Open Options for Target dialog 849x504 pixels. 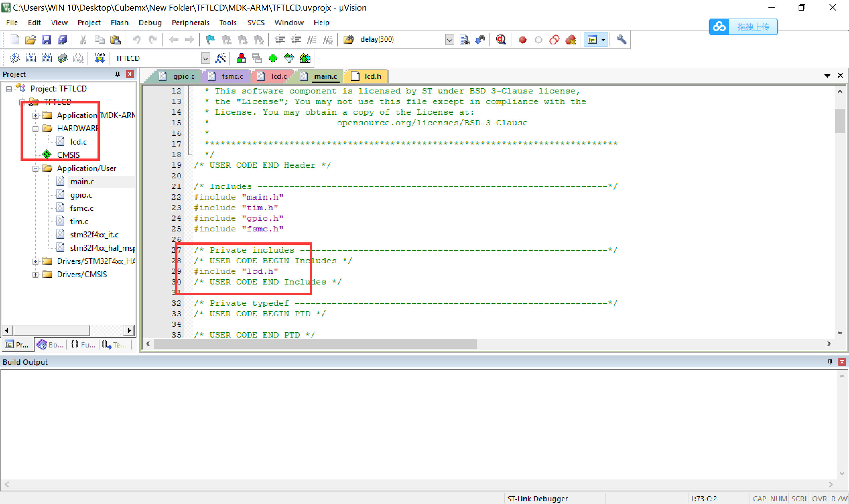pyautogui.click(x=220, y=58)
